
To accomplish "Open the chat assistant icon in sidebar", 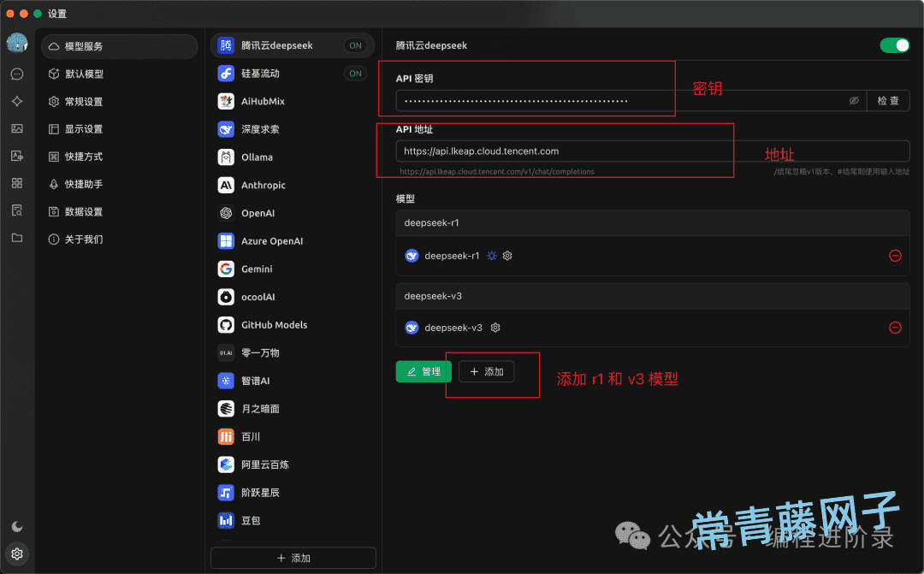I will point(17,74).
